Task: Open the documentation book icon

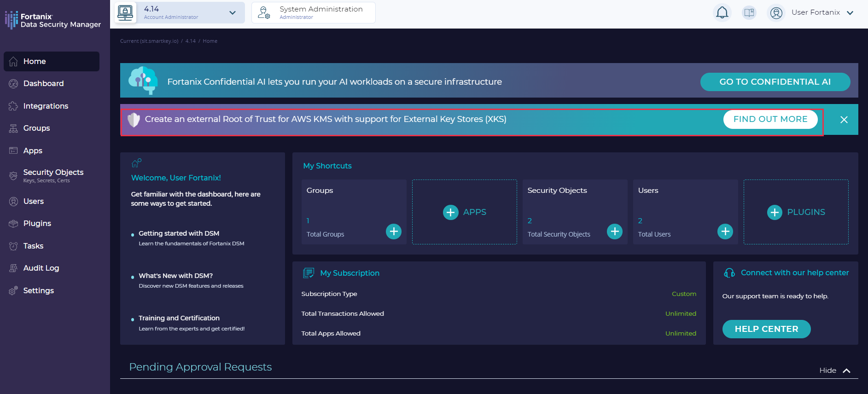Action: (749, 12)
